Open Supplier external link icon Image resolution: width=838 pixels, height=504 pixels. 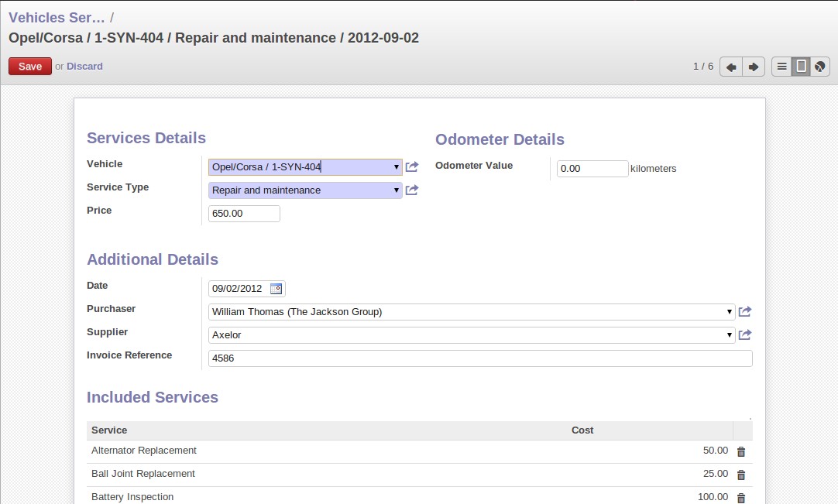pos(745,334)
